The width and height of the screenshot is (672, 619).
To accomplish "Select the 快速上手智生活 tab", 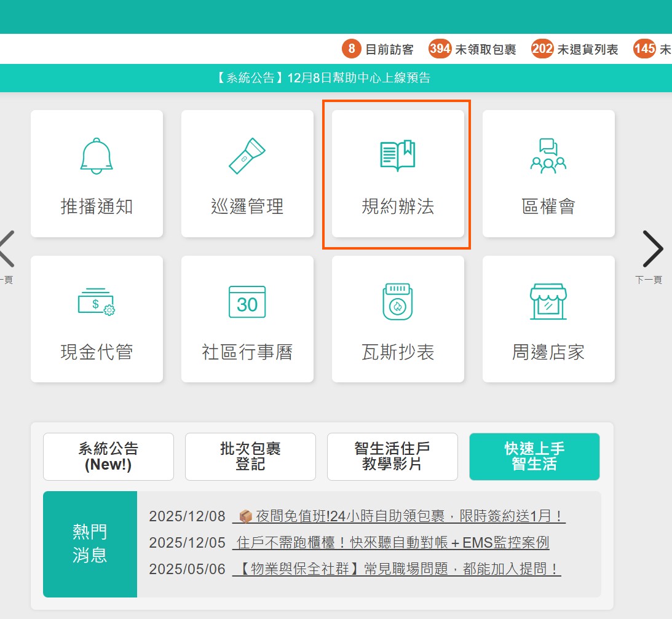I will coord(534,457).
